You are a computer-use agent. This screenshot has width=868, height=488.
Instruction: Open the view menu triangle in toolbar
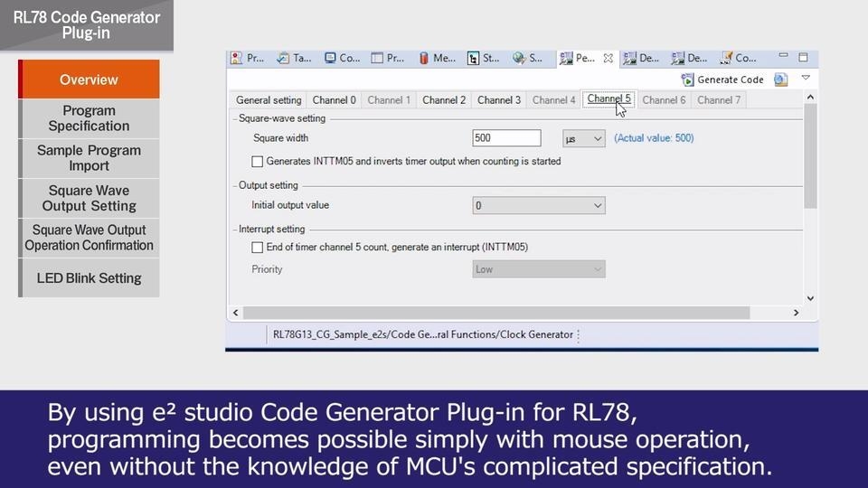[x=806, y=79]
